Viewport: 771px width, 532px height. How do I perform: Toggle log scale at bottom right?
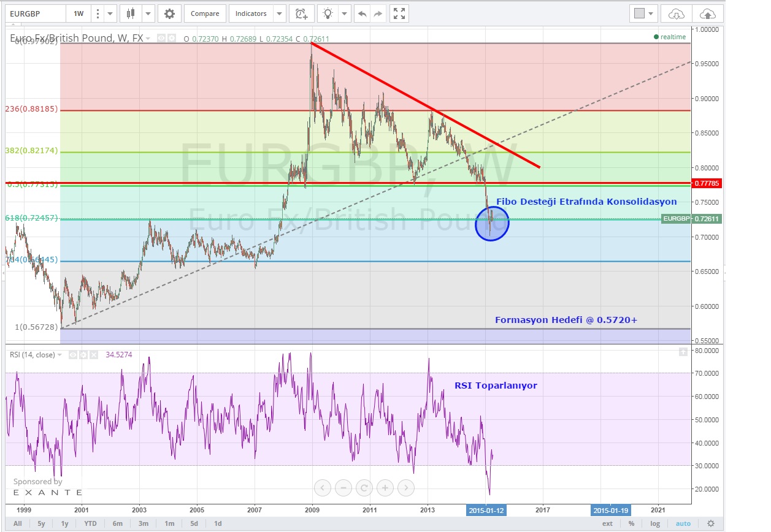pos(655,523)
